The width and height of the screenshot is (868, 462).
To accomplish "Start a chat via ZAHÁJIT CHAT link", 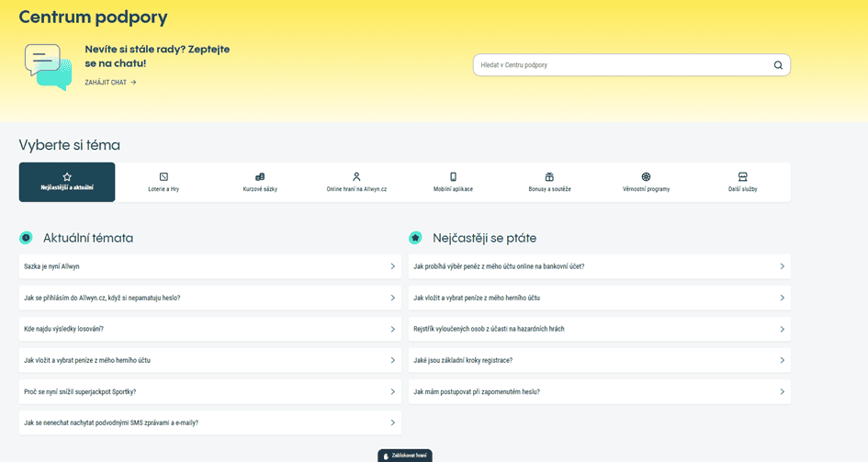I will click(110, 83).
